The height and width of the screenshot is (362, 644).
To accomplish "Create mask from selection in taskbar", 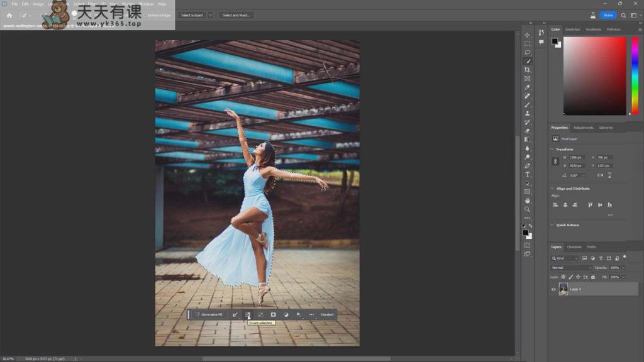I will coord(273,314).
